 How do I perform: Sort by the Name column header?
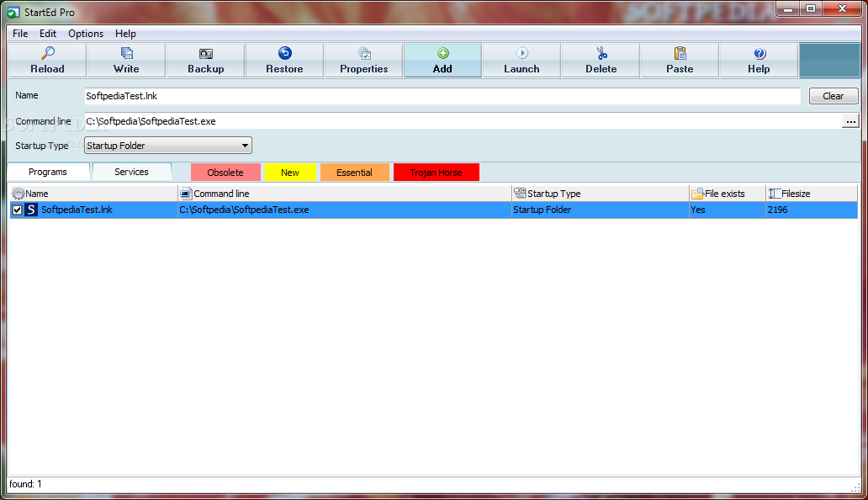[93, 194]
